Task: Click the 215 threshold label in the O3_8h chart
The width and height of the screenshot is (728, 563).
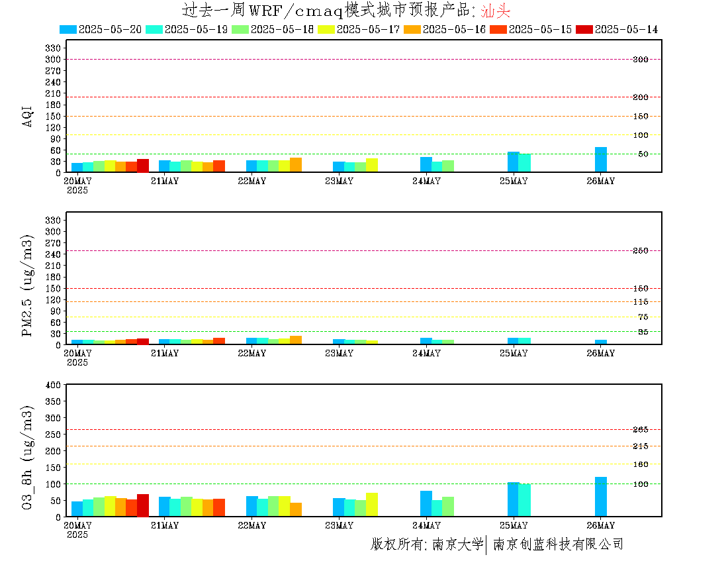Action: point(641,446)
